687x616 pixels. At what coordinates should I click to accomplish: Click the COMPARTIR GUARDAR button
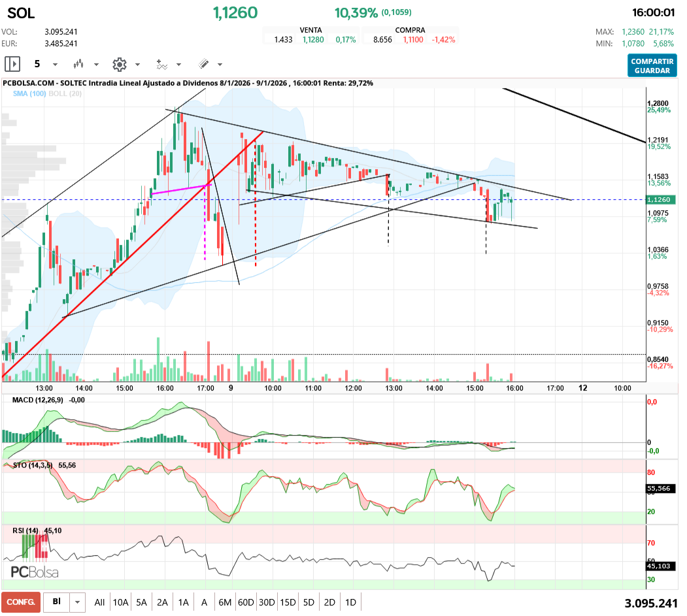pyautogui.click(x=652, y=66)
